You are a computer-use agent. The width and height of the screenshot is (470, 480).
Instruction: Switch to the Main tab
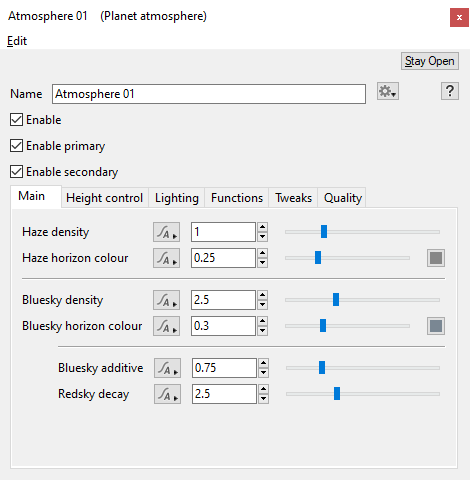click(36, 196)
